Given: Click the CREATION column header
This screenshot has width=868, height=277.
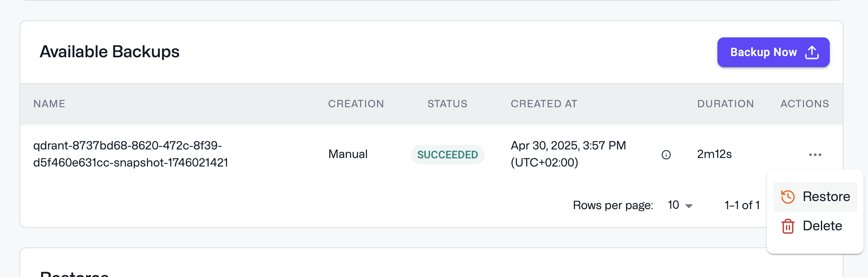Looking at the screenshot, I should tap(356, 104).
